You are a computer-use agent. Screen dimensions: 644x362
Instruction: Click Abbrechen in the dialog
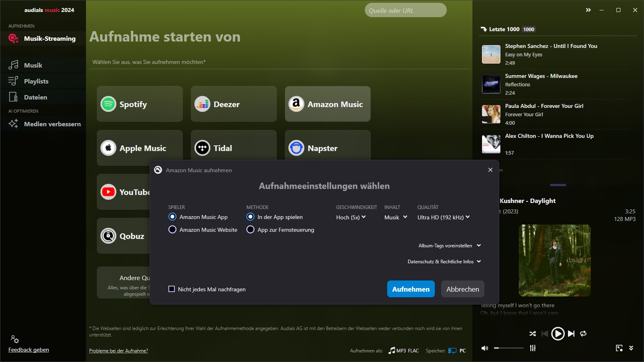pos(463,289)
